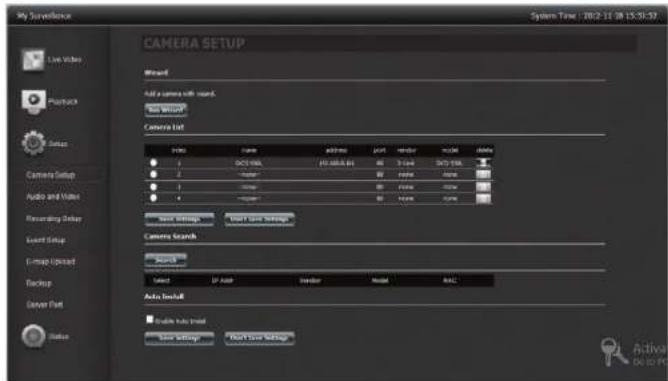Click the index column header in Camera List

pos(179,150)
